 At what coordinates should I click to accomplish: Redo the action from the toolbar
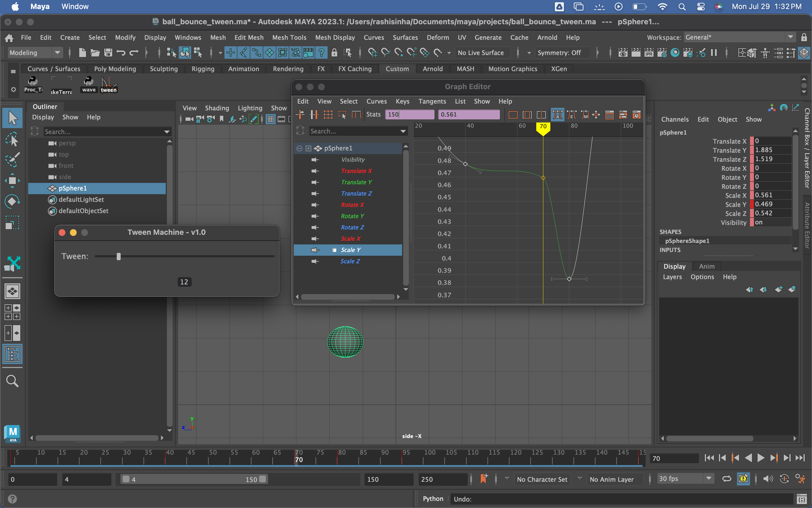tap(134, 53)
